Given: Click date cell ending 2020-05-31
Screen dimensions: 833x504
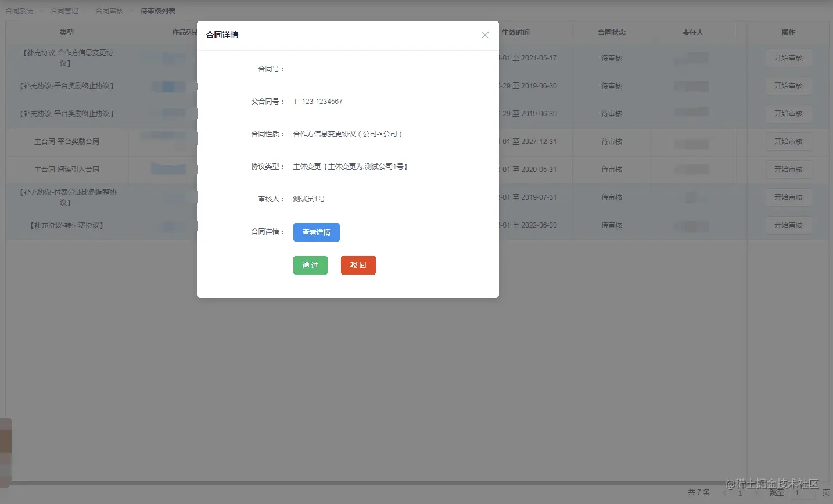Looking at the screenshot, I should (x=528, y=170).
